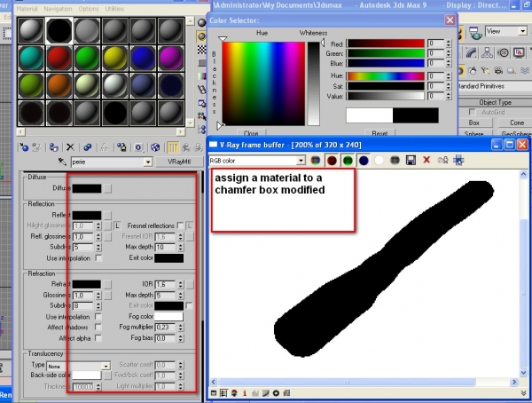Image resolution: width=532 pixels, height=403 pixels.
Task: Toggle Use interpolation under Refraction
Action: pyautogui.click(x=98, y=316)
